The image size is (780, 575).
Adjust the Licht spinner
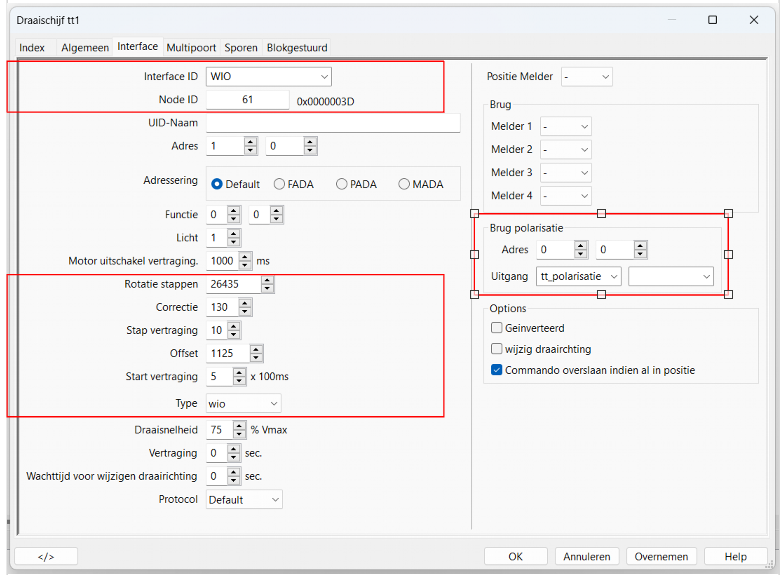(x=233, y=238)
